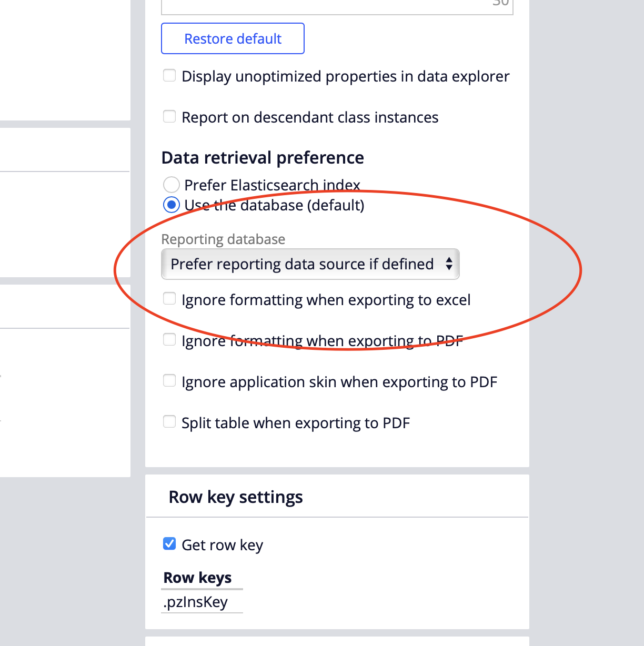Toggle Split table when exporting to PDF
Viewport: 644px width, 646px height.
pos(169,421)
